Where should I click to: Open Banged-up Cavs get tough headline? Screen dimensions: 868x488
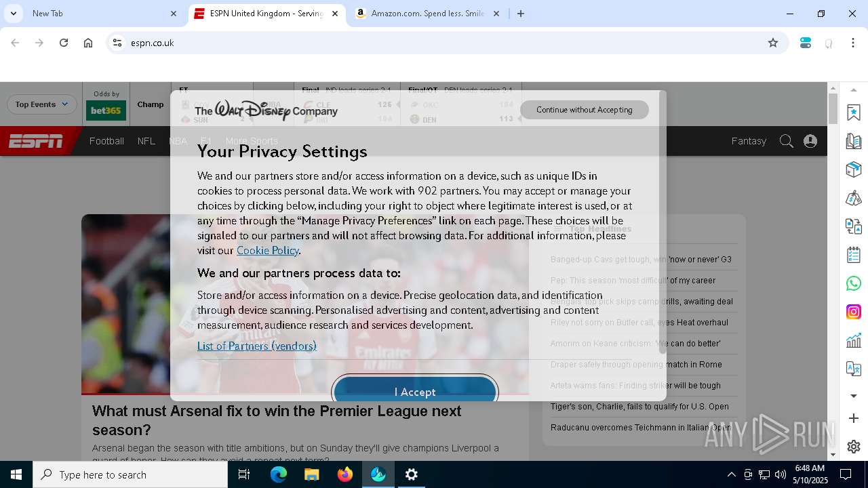coord(641,260)
